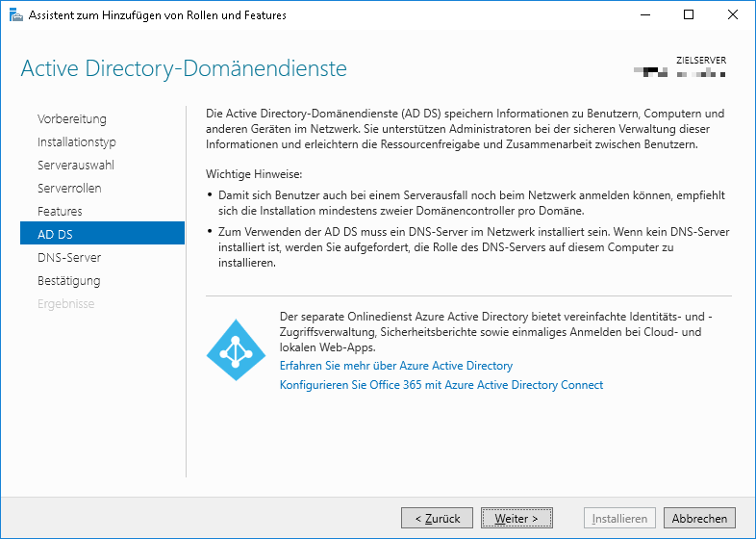Jump to the DNS-Server step
The image size is (756, 539).
[69, 258]
